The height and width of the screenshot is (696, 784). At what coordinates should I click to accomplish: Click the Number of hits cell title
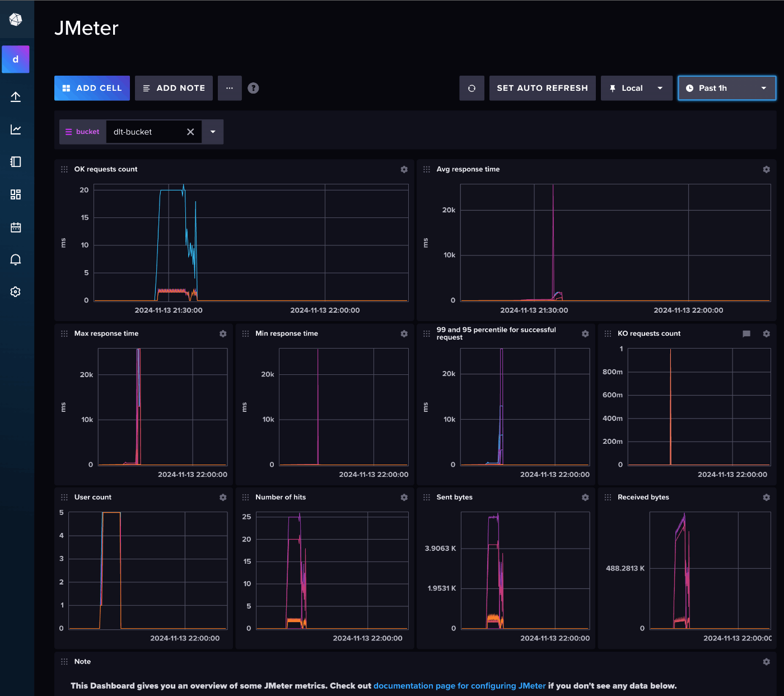pos(281,497)
